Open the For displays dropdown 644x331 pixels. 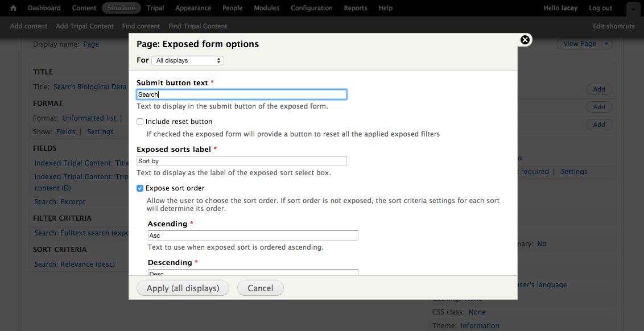click(x=188, y=60)
